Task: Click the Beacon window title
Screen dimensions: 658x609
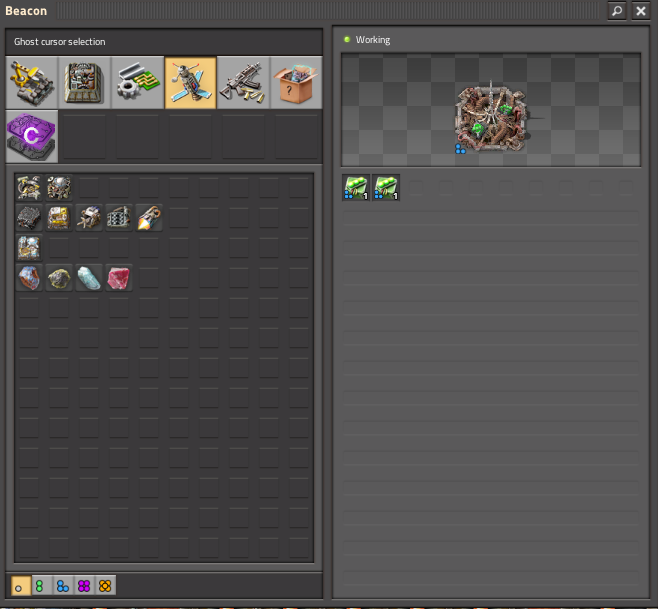Action: 26,11
